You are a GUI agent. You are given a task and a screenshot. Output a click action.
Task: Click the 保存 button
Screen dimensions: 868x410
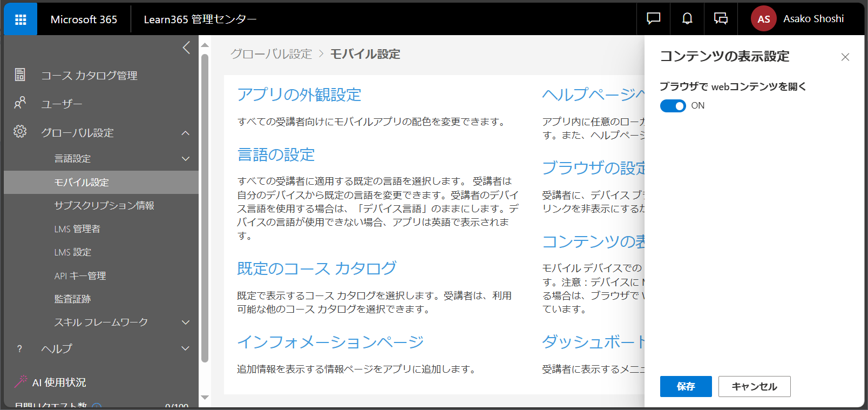[x=686, y=386]
